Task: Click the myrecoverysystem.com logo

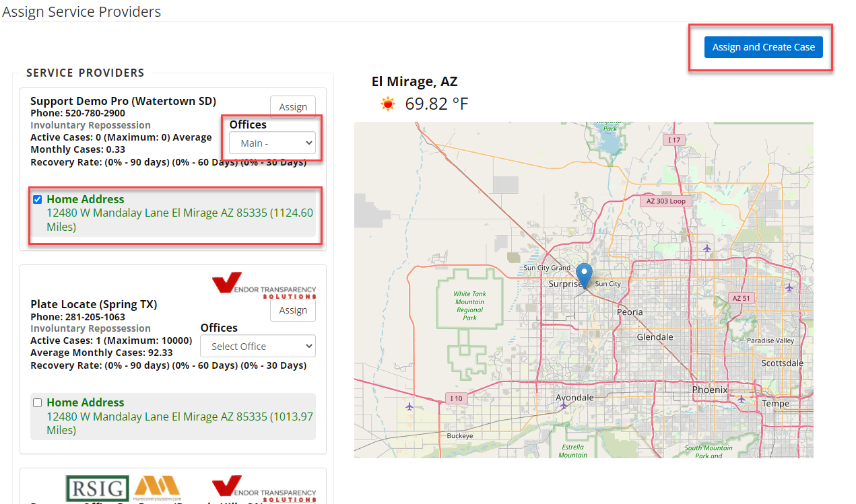Action: (x=158, y=489)
